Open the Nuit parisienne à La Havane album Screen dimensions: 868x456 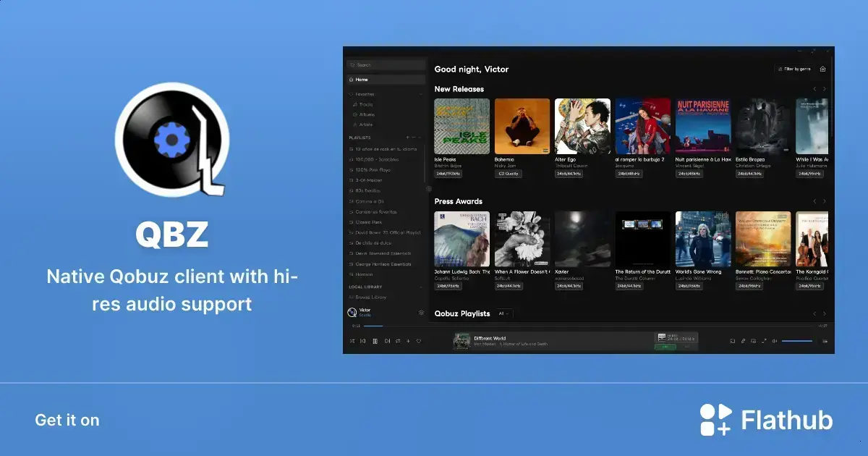703,126
